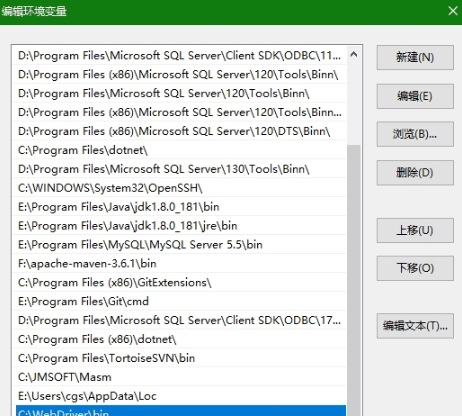This screenshot has height=416, width=462.
Task: Select the highlighted C:\WebDriver\bin row
Action: tap(181, 411)
